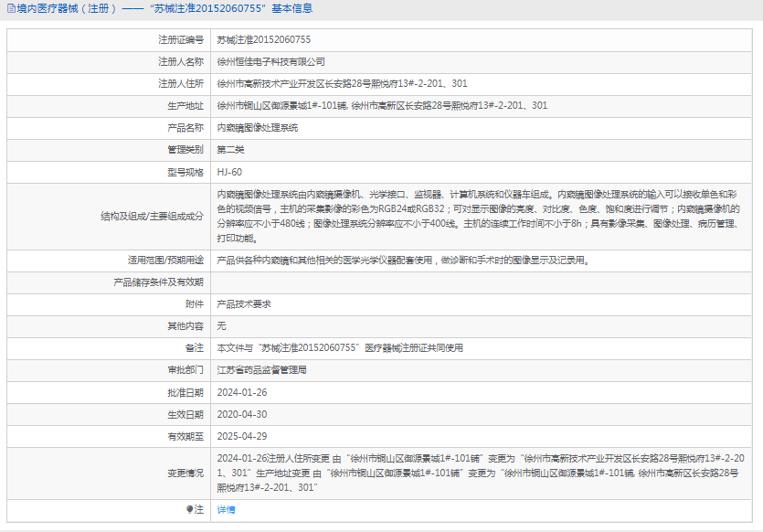Select the registration number value in the 注册证编号 row
Image resolution: width=763 pixels, height=532 pixels.
pos(264,40)
